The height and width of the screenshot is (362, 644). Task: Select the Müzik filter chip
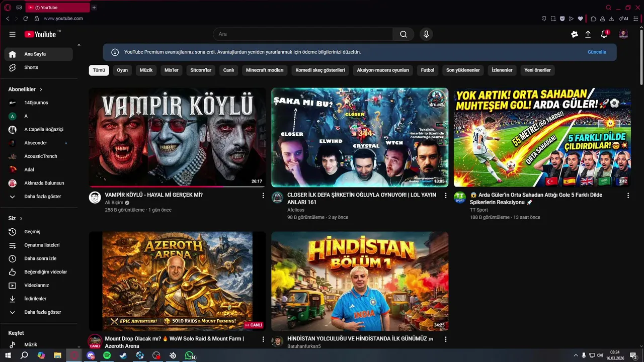pyautogui.click(x=146, y=70)
